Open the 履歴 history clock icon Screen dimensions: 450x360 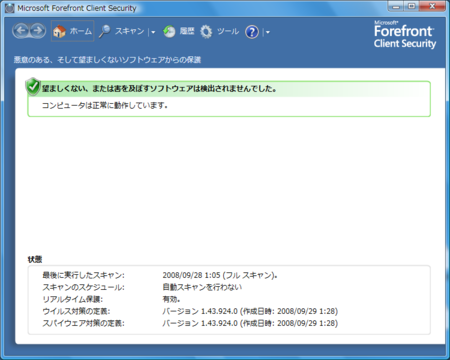click(169, 31)
